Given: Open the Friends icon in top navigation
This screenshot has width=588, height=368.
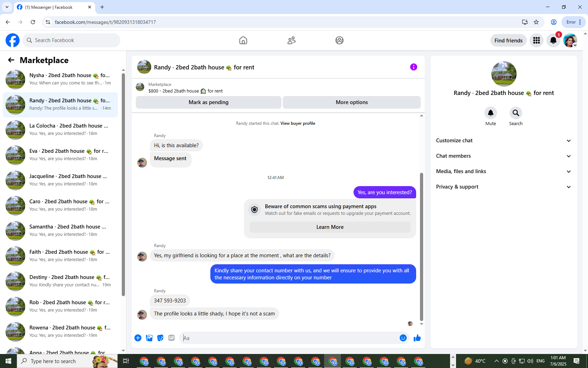Looking at the screenshot, I should pos(292,40).
